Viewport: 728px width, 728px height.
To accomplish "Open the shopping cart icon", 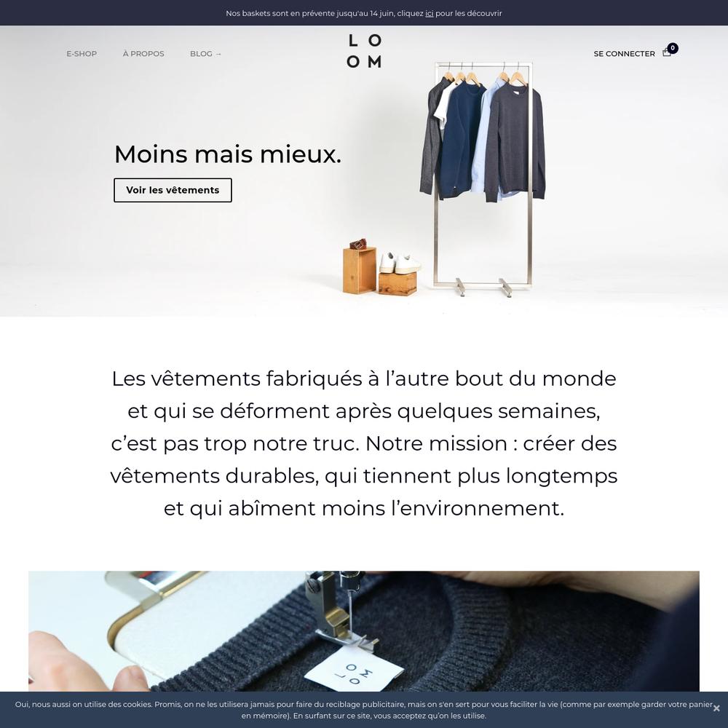I will tap(666, 53).
